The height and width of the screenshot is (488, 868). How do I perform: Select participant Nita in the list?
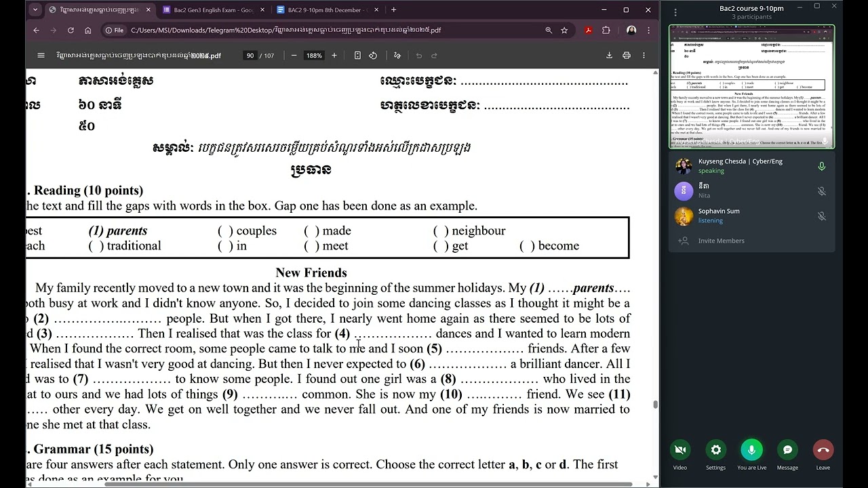(751, 190)
